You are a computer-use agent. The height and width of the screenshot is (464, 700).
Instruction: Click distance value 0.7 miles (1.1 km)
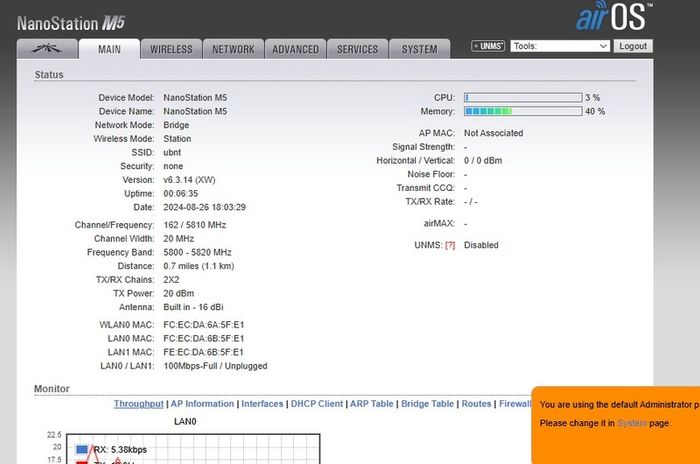pos(199,266)
